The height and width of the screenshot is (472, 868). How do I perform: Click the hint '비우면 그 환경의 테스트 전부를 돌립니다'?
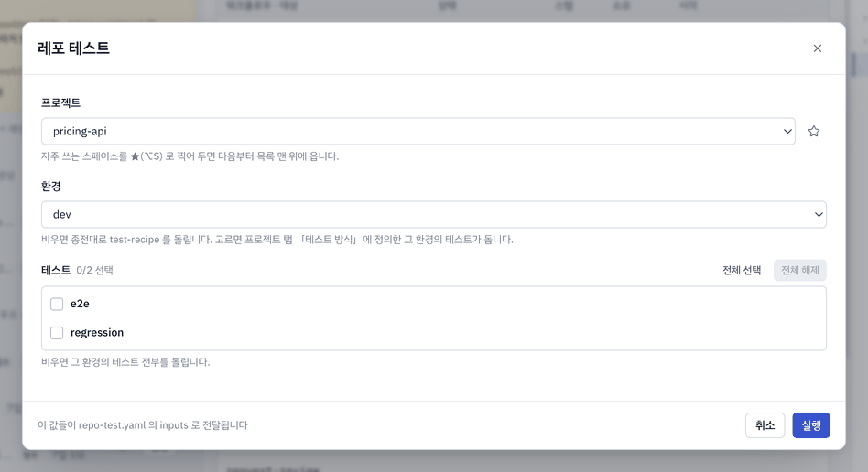(125, 362)
